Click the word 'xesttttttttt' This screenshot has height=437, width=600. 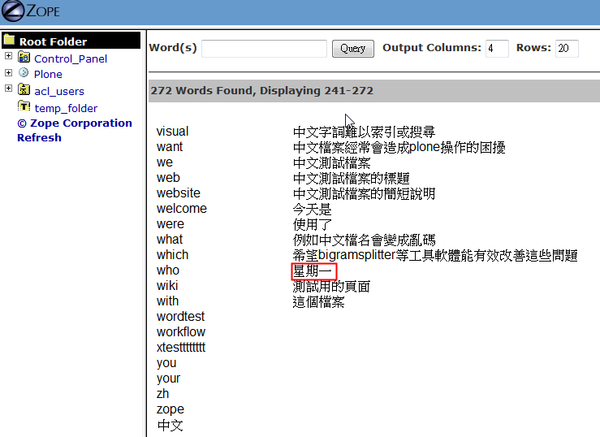181,347
